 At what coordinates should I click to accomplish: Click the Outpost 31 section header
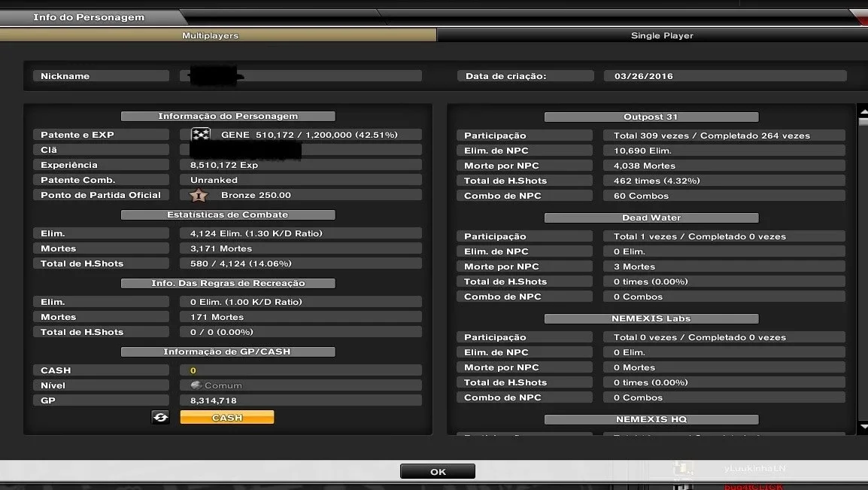coord(651,117)
